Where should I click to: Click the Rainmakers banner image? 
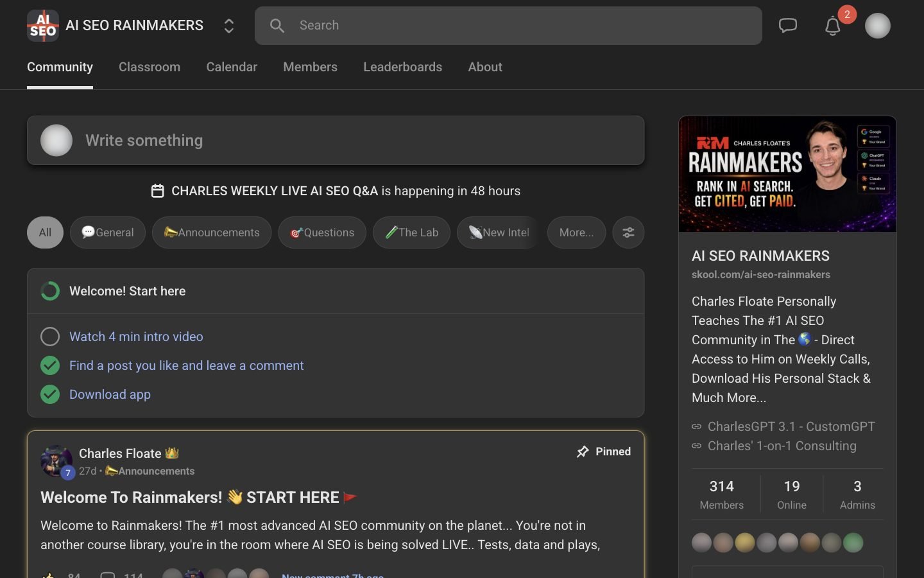point(787,174)
